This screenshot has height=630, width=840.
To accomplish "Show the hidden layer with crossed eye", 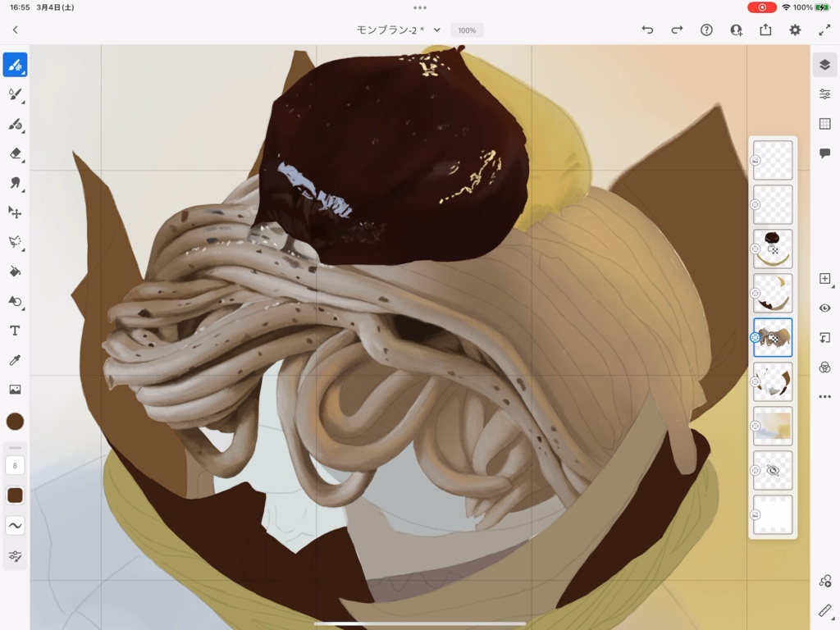I will 773,470.
